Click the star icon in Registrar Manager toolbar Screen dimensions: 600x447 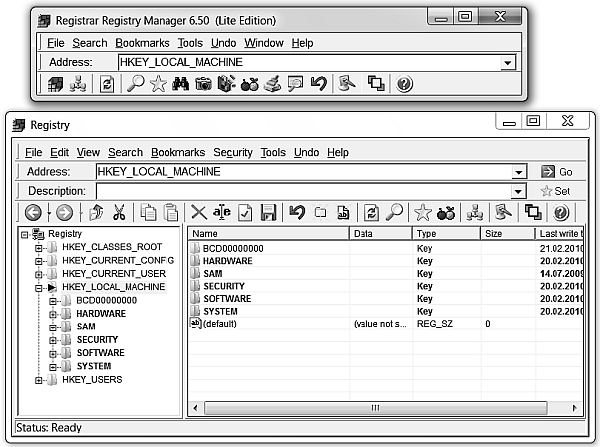pyautogui.click(x=158, y=84)
